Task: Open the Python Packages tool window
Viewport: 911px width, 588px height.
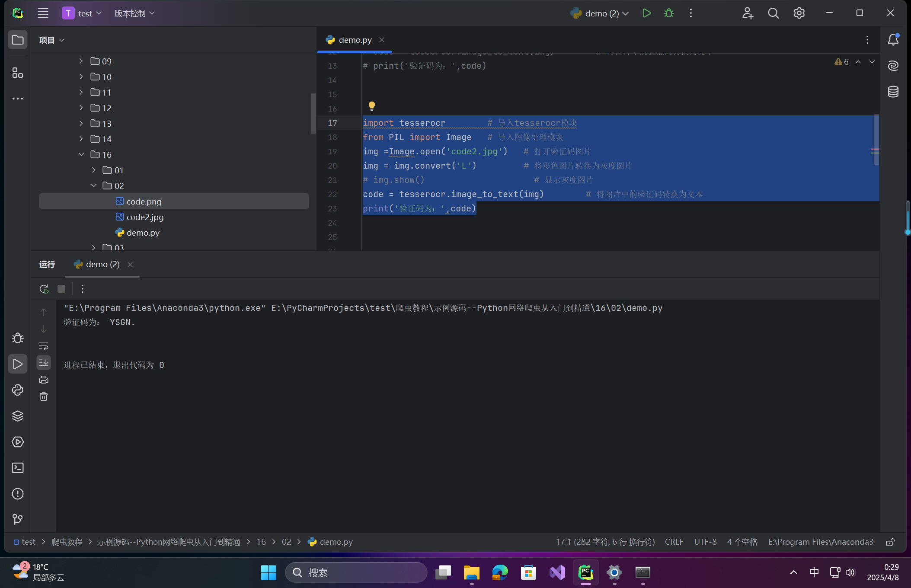Action: (x=18, y=416)
